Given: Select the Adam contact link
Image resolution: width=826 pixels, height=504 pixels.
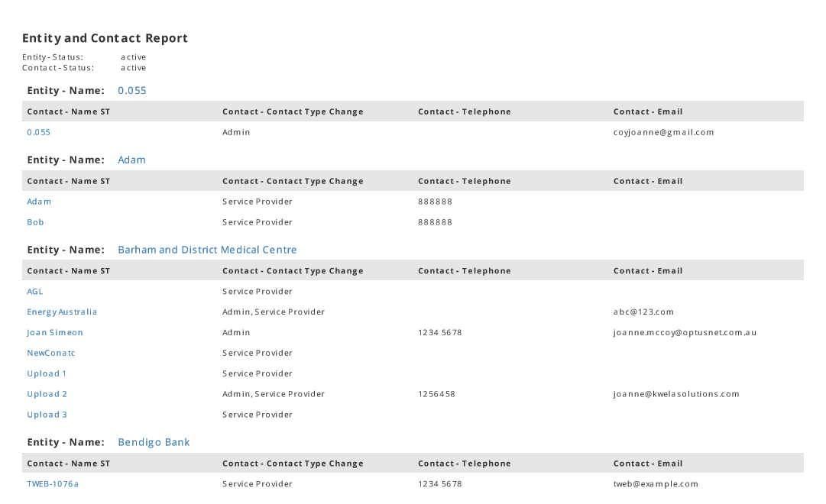Looking at the screenshot, I should click(39, 202).
